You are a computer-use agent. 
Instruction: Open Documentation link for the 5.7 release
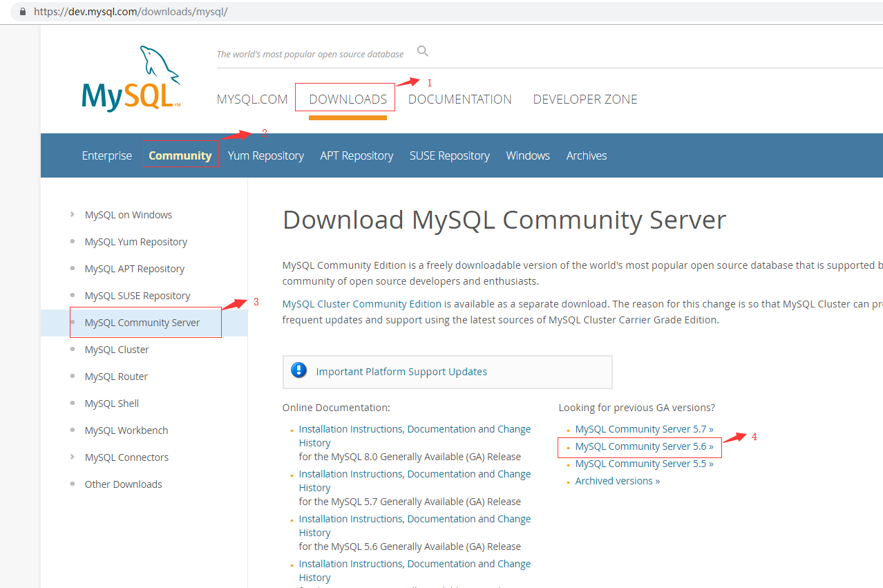click(441, 474)
